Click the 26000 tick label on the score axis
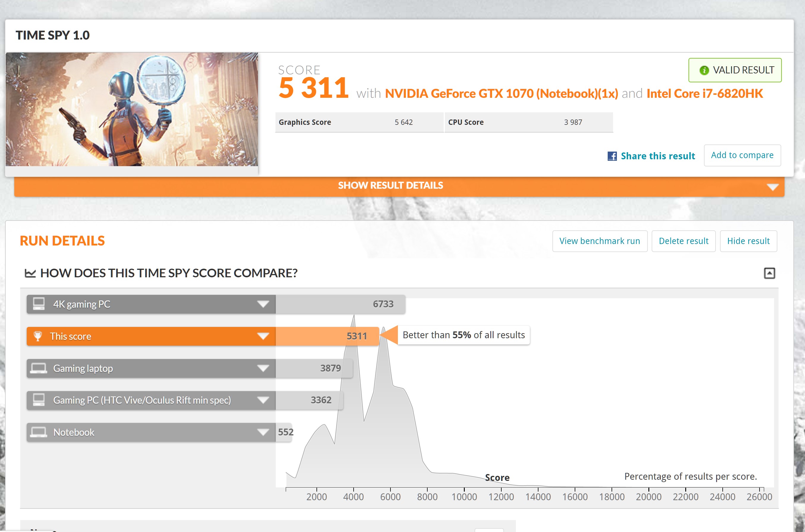 [x=759, y=497]
